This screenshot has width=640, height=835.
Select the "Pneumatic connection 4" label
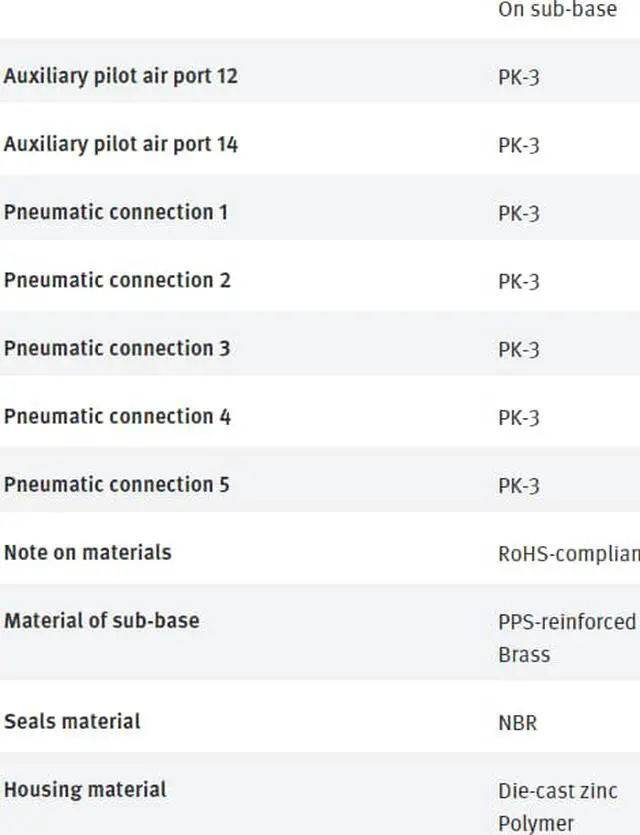pos(117,416)
